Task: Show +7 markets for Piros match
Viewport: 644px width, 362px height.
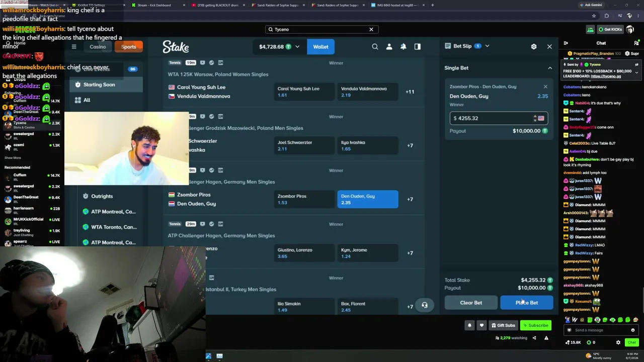Action: pyautogui.click(x=410, y=199)
